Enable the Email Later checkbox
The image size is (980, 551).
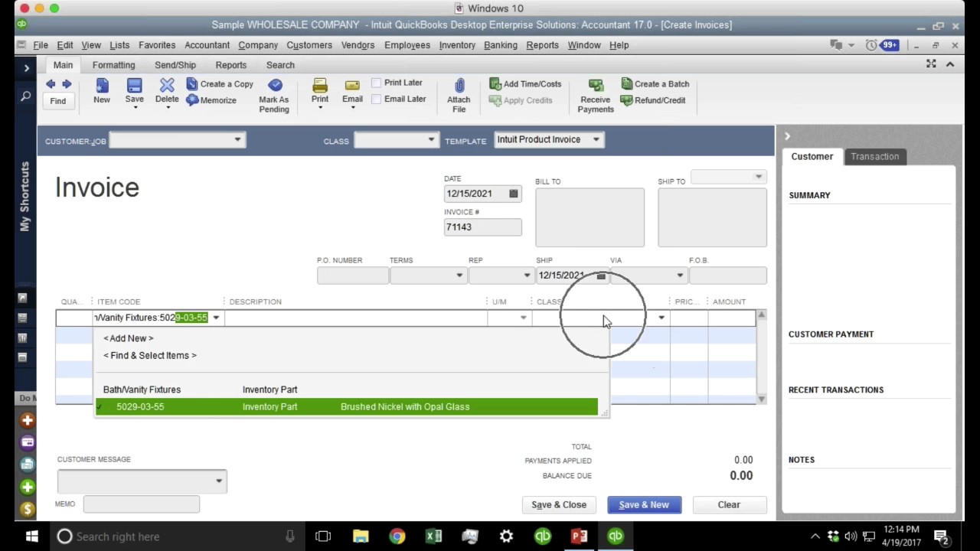(376, 99)
